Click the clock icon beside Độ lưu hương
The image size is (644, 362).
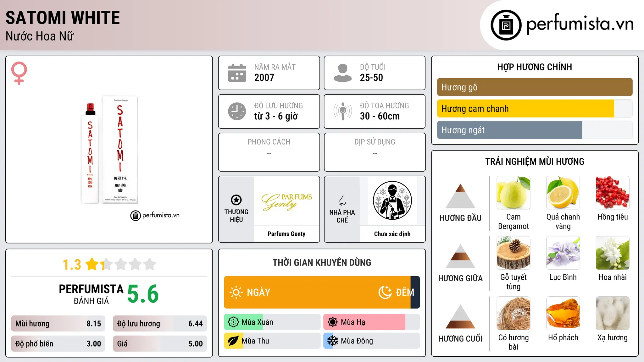tap(237, 111)
